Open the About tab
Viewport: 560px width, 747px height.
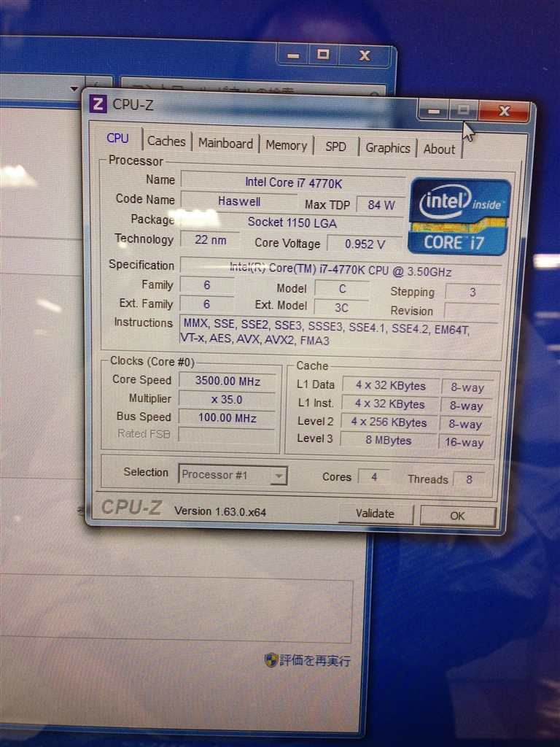439,149
